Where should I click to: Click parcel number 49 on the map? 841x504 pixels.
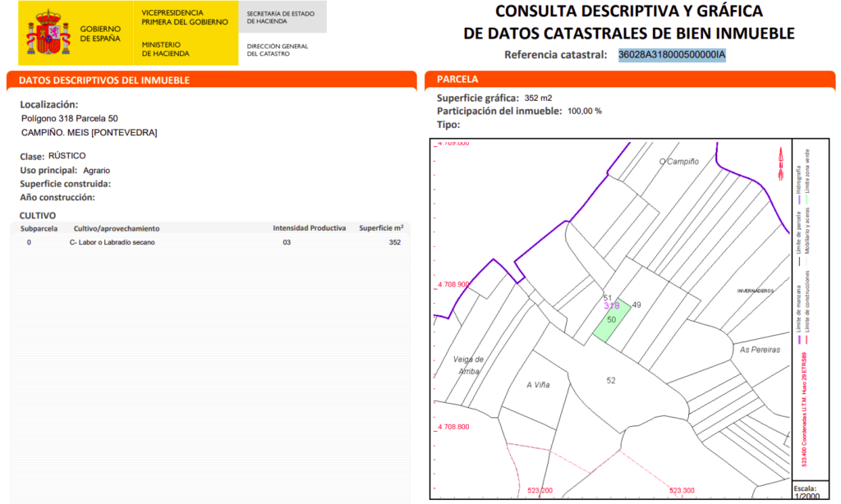[636, 305]
